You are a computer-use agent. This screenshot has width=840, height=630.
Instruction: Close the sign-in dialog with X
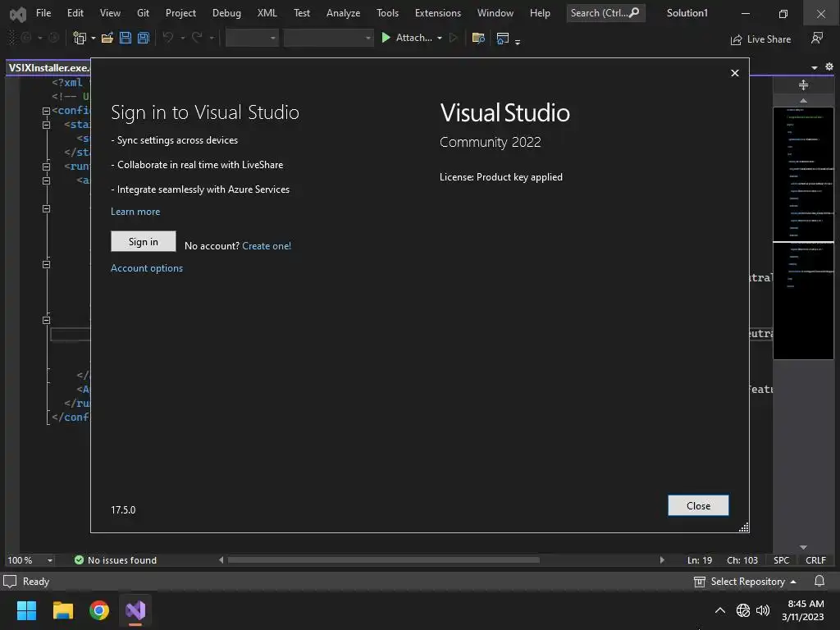735,73
